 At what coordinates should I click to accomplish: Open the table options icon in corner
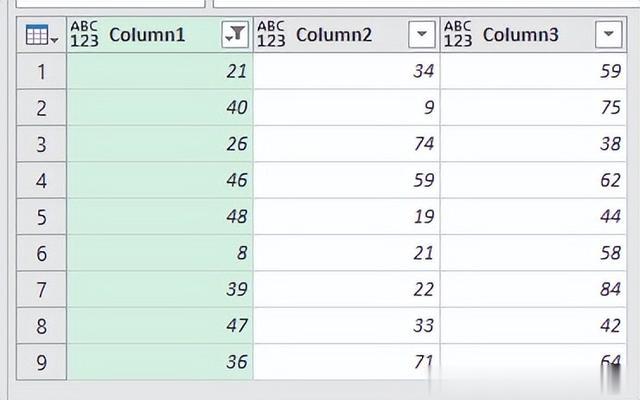pyautogui.click(x=41, y=35)
